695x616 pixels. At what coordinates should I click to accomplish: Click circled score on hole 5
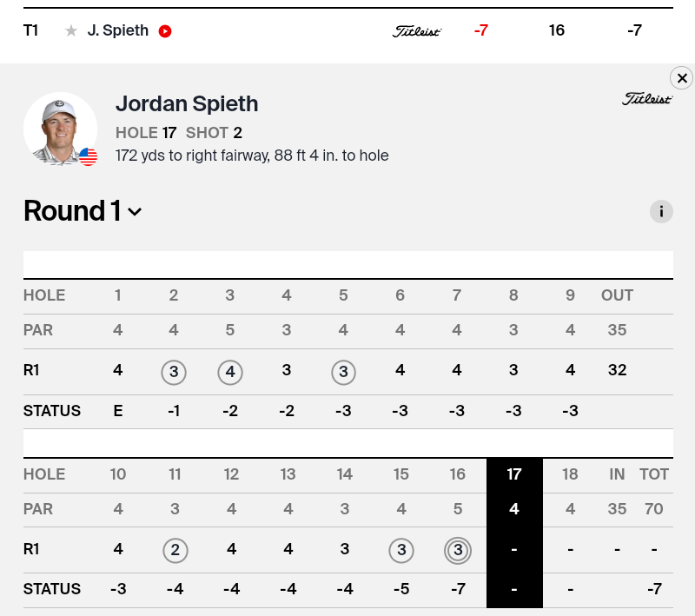[x=344, y=372]
